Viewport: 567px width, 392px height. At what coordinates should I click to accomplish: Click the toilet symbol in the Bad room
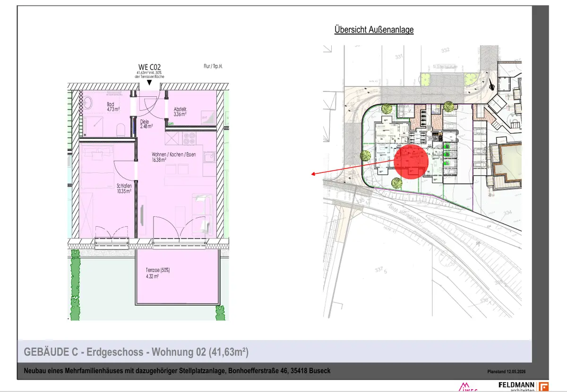(x=120, y=130)
